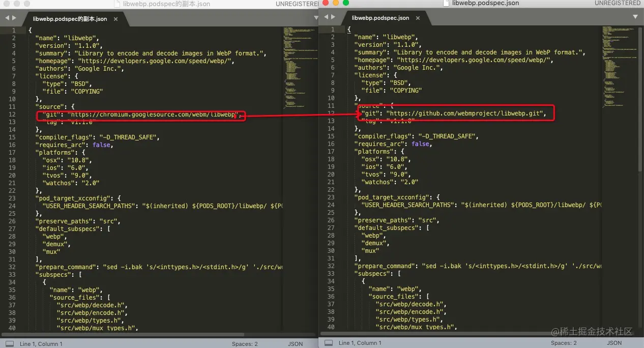Click the yellow minimize light on right window

[x=336, y=3]
